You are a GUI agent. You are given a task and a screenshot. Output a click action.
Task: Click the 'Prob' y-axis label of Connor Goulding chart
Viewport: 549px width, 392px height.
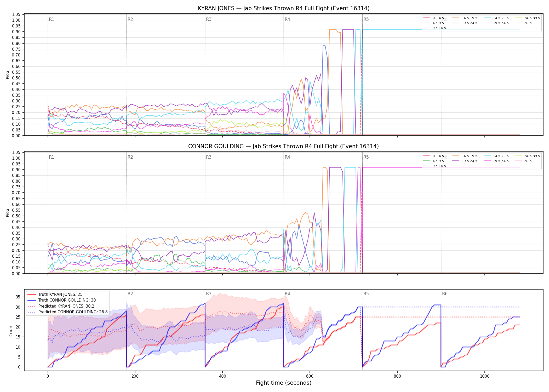coord(8,213)
